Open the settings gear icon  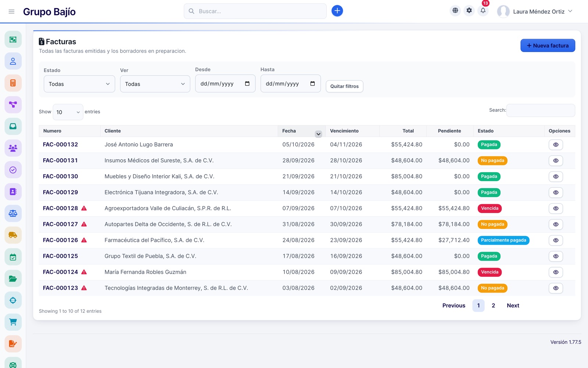(469, 11)
